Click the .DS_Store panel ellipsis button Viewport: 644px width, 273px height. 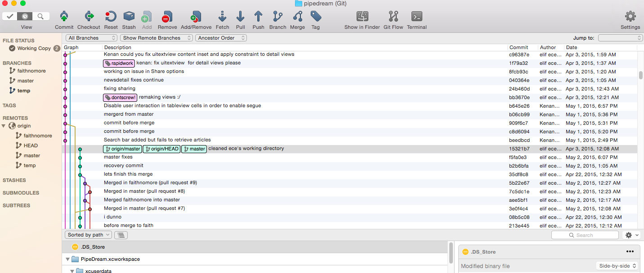tap(630, 252)
